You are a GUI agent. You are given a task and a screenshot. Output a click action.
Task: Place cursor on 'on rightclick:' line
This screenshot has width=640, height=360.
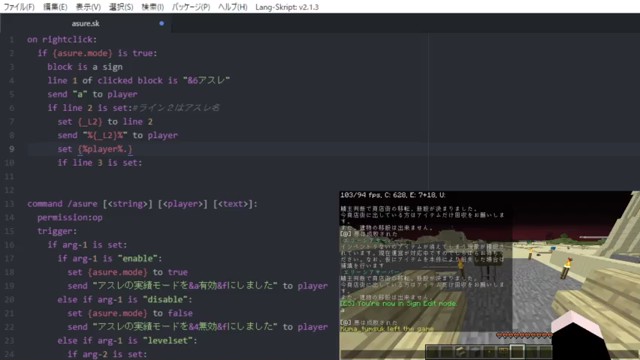click(62, 40)
